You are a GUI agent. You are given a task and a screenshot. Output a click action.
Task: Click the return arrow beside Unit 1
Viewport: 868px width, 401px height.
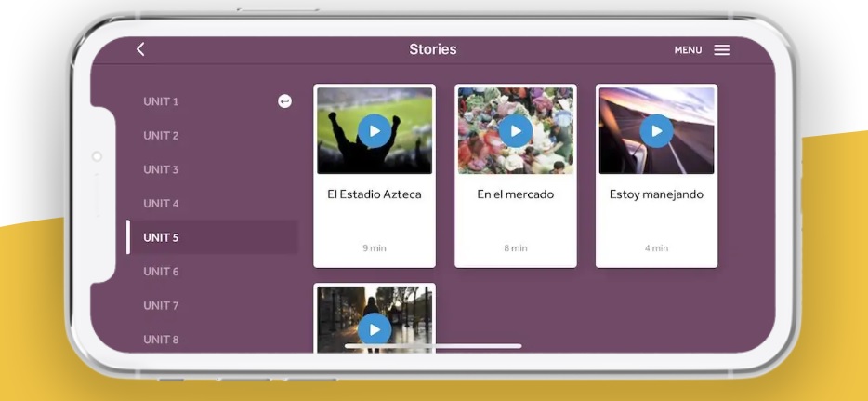click(284, 101)
